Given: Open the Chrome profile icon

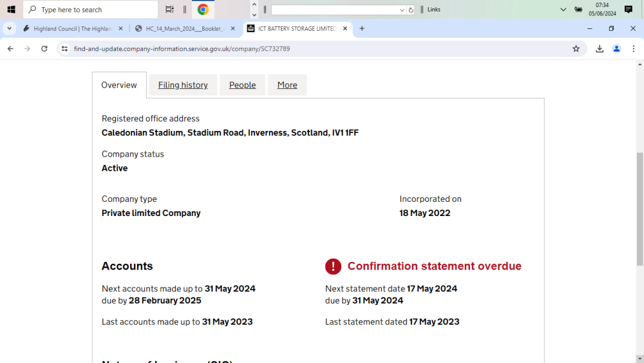Looking at the screenshot, I should 616,49.
